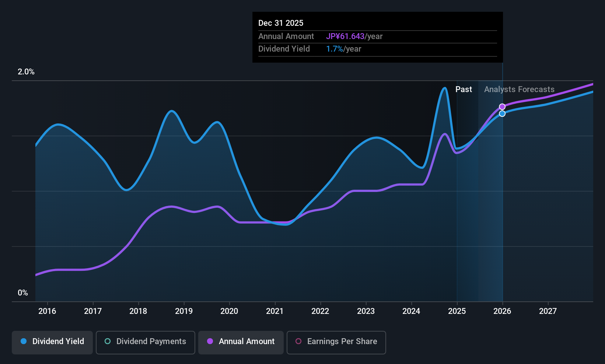Click the blue Dividend Yield legend dot
The height and width of the screenshot is (364, 605).
point(24,341)
